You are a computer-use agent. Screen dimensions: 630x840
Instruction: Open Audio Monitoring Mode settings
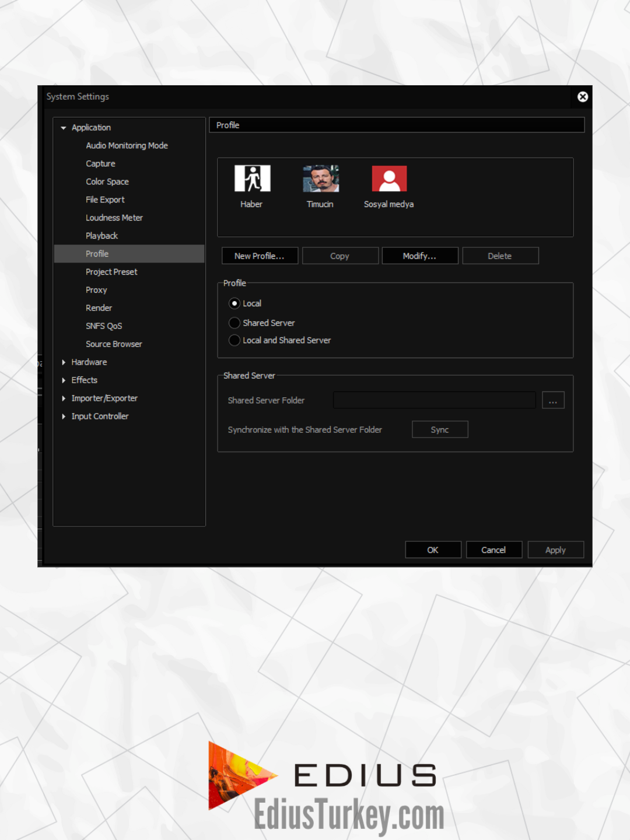127,146
